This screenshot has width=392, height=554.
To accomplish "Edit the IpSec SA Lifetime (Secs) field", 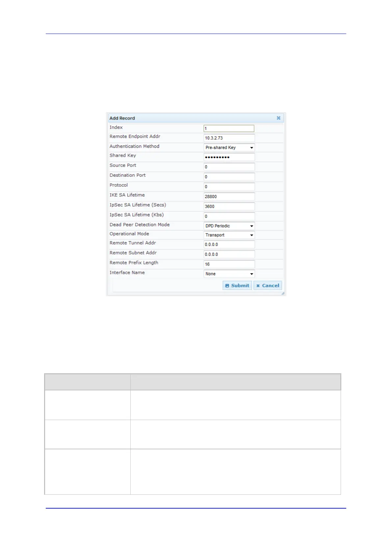I will (x=229, y=206).
